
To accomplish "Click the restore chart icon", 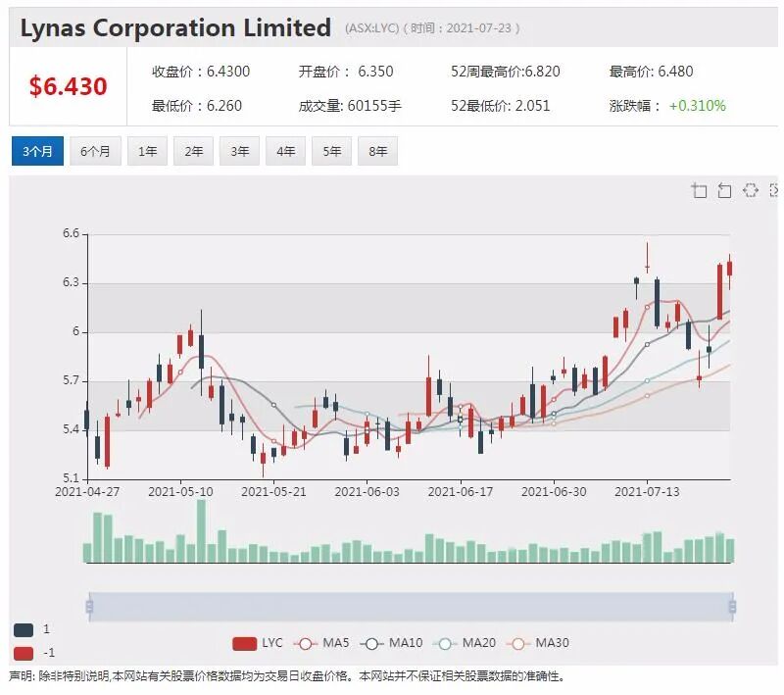I will click(x=751, y=190).
